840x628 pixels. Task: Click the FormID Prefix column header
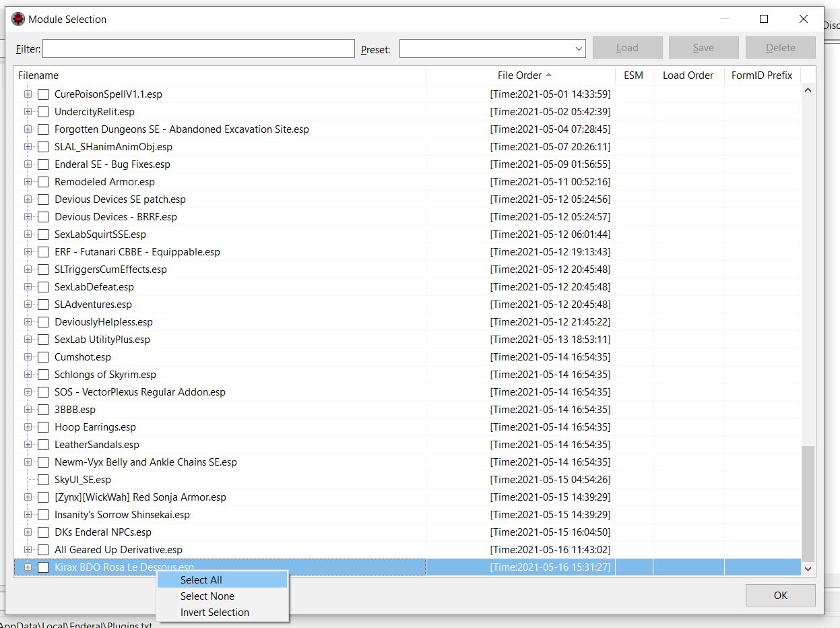(763, 75)
